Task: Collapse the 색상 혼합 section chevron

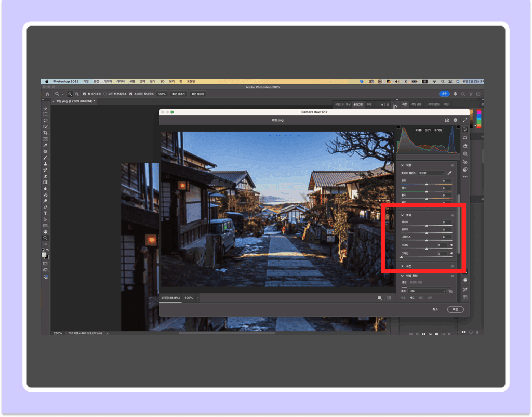Action: point(403,276)
